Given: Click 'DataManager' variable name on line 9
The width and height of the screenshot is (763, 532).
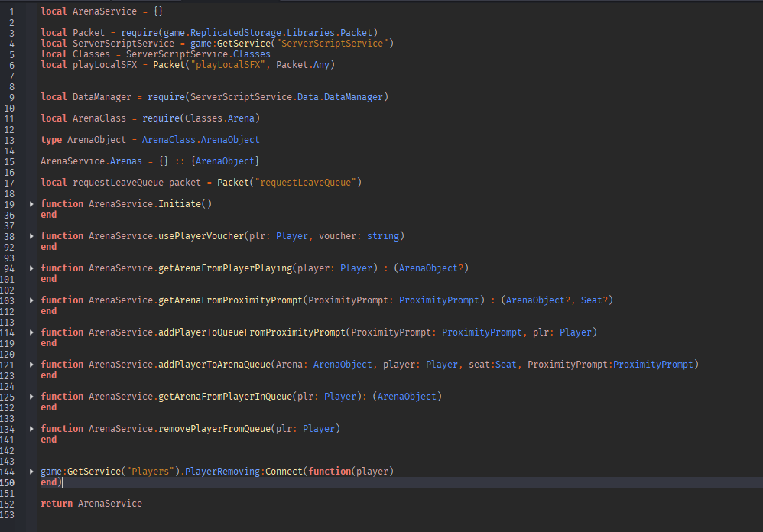Looking at the screenshot, I should coord(102,97).
